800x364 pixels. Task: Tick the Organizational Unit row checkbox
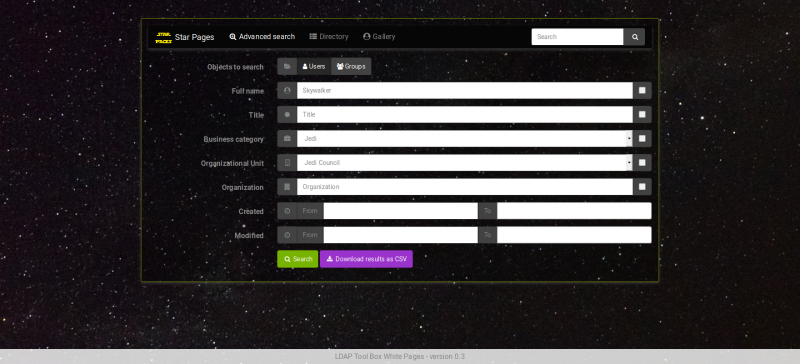click(x=642, y=162)
